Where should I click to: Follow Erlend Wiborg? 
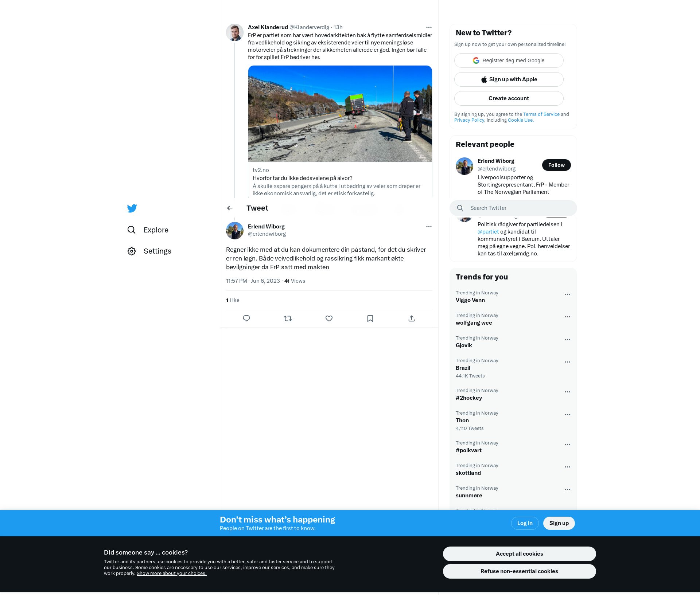pyautogui.click(x=556, y=165)
